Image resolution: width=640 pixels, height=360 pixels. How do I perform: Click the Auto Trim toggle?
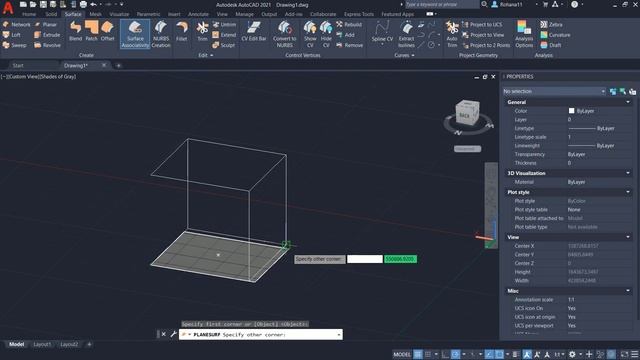(x=452, y=34)
